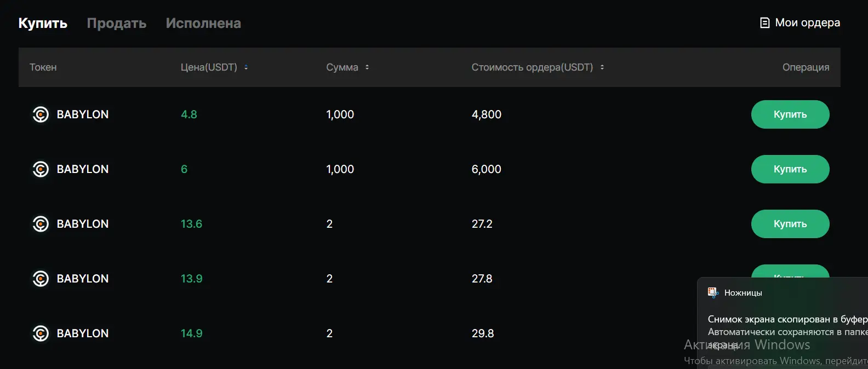
Task: Switch to the Продать tab
Action: (117, 23)
